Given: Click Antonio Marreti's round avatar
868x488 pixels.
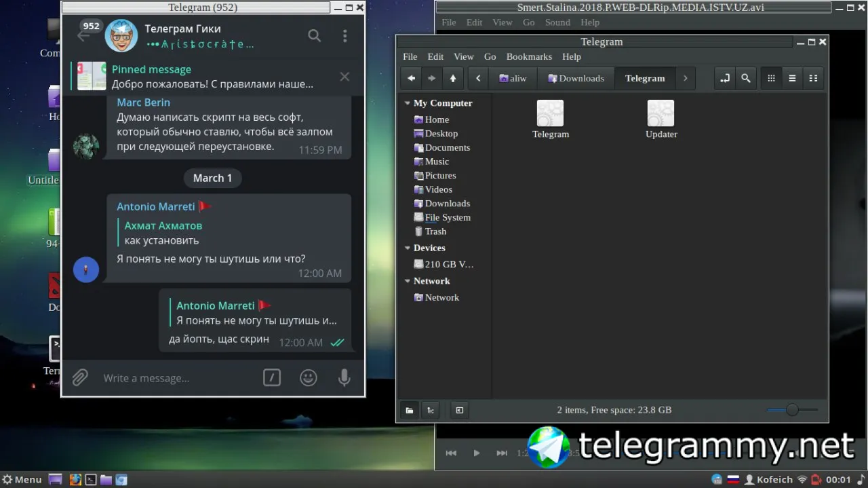Looking at the screenshot, I should [x=86, y=269].
